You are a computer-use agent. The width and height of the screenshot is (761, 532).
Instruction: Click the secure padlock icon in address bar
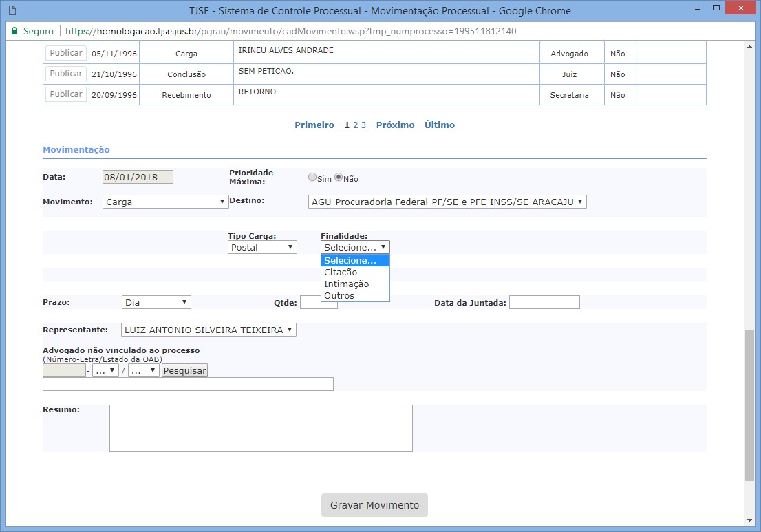pos(14,32)
